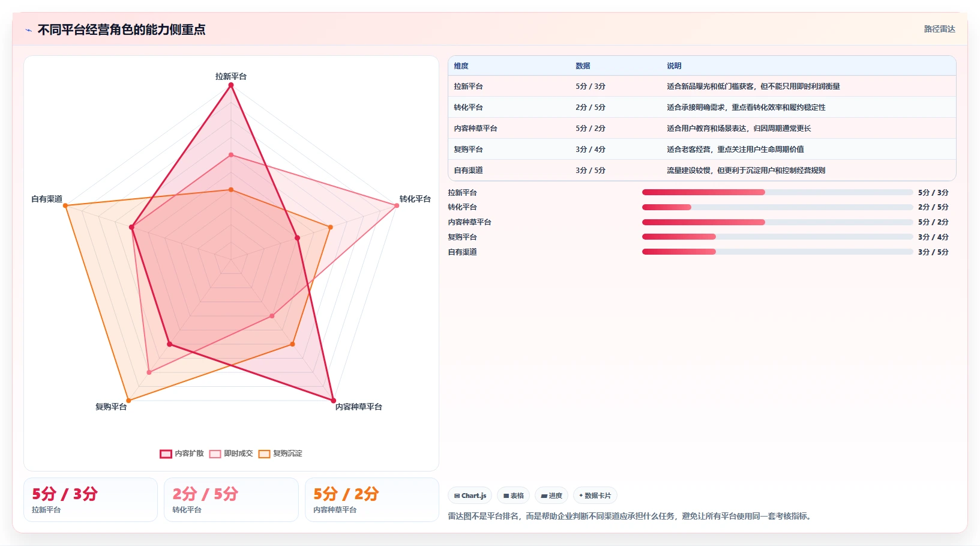
Task: Click description 流量建设较慢
Action: (746, 171)
